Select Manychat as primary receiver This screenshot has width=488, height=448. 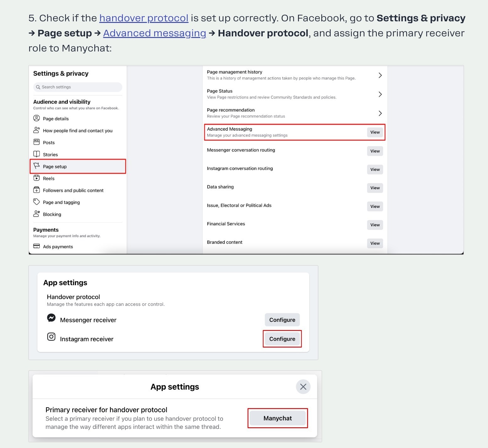278,418
